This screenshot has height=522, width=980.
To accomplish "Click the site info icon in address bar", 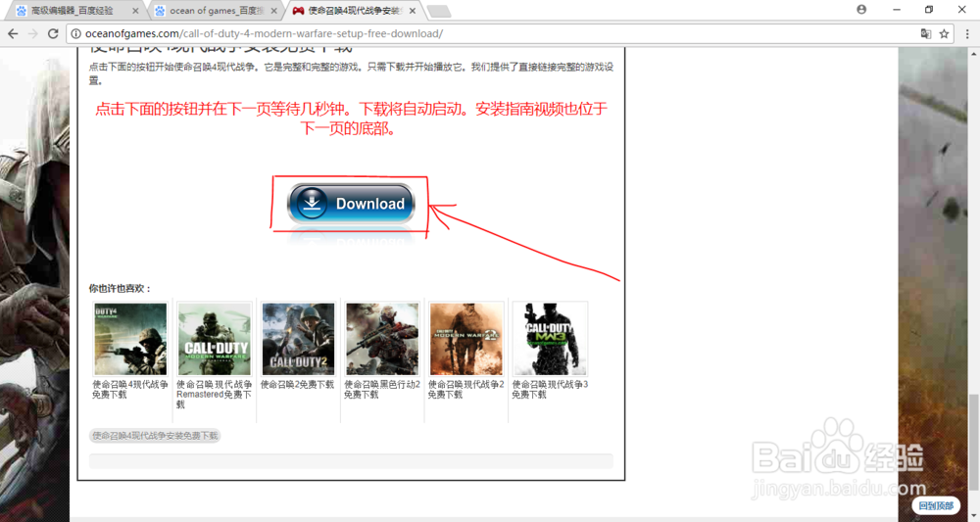I will [75, 33].
